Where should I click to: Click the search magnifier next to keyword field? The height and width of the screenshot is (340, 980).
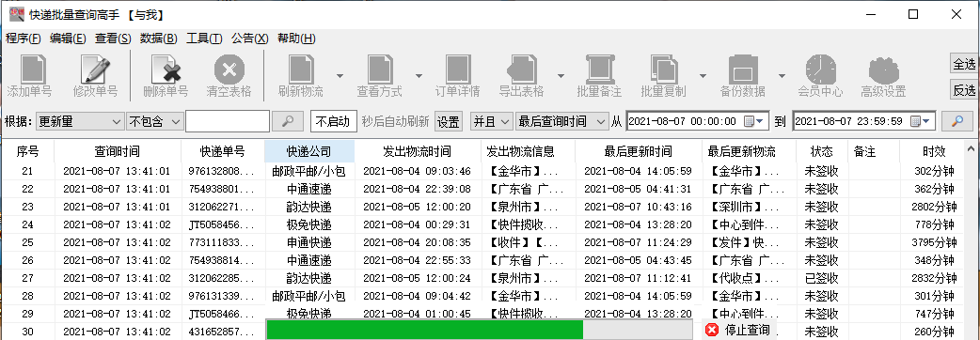[288, 121]
